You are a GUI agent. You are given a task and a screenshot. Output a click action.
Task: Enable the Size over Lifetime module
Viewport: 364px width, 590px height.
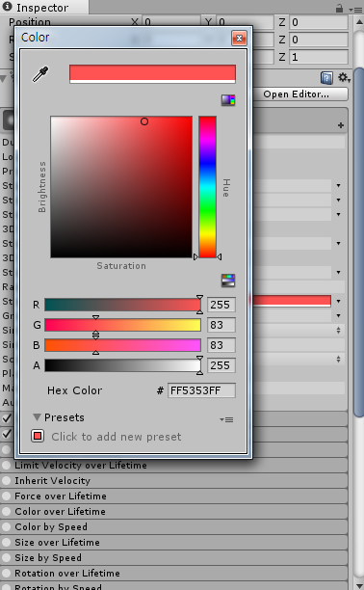tap(6, 542)
